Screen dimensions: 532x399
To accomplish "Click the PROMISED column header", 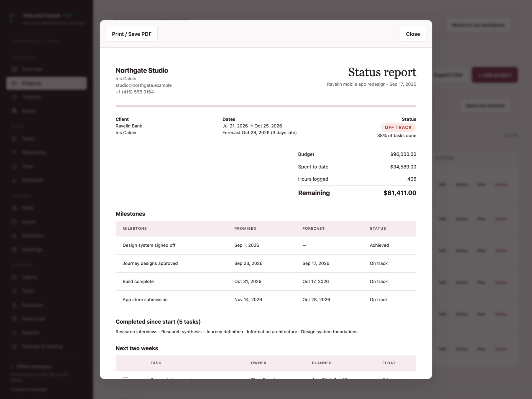I will [245, 229].
